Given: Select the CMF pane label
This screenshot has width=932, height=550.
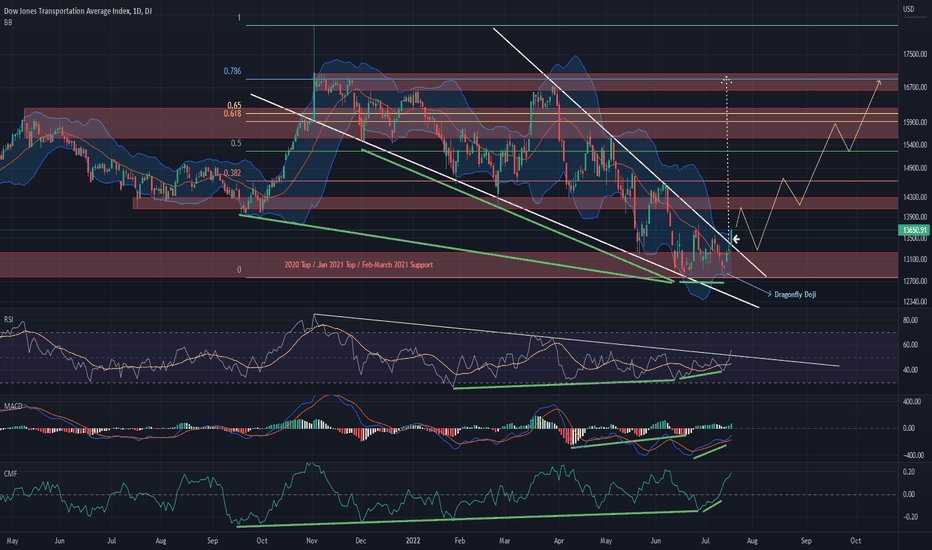Looking at the screenshot, I should pos(10,473).
